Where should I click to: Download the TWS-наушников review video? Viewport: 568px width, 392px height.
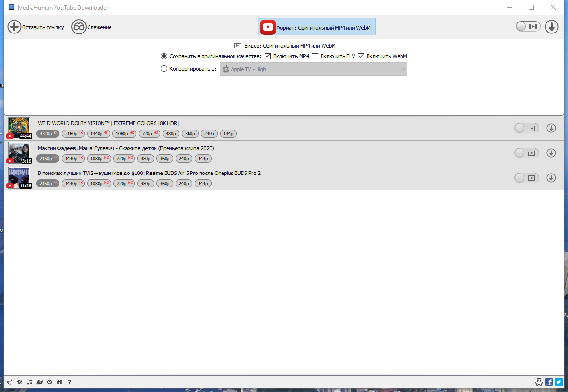(551, 178)
